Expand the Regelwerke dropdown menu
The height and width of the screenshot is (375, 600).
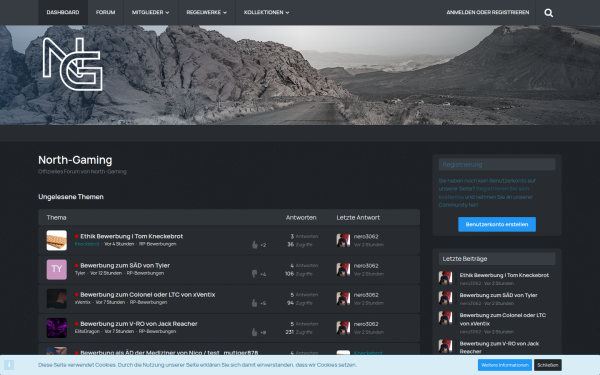point(207,12)
